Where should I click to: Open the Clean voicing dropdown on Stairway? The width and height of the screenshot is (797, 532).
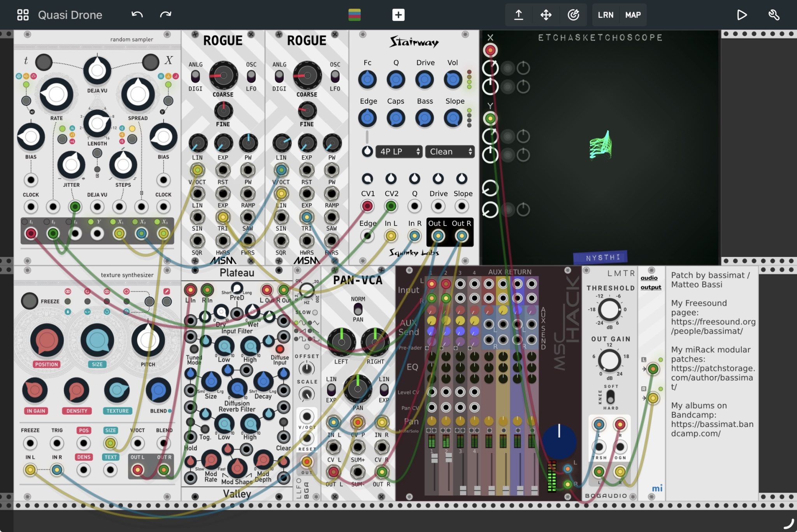(x=450, y=151)
